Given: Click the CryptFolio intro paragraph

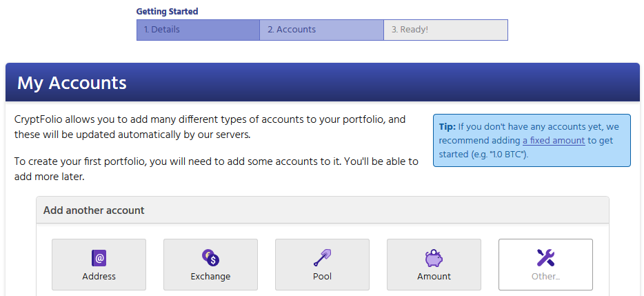Looking at the screenshot, I should tap(210, 127).
